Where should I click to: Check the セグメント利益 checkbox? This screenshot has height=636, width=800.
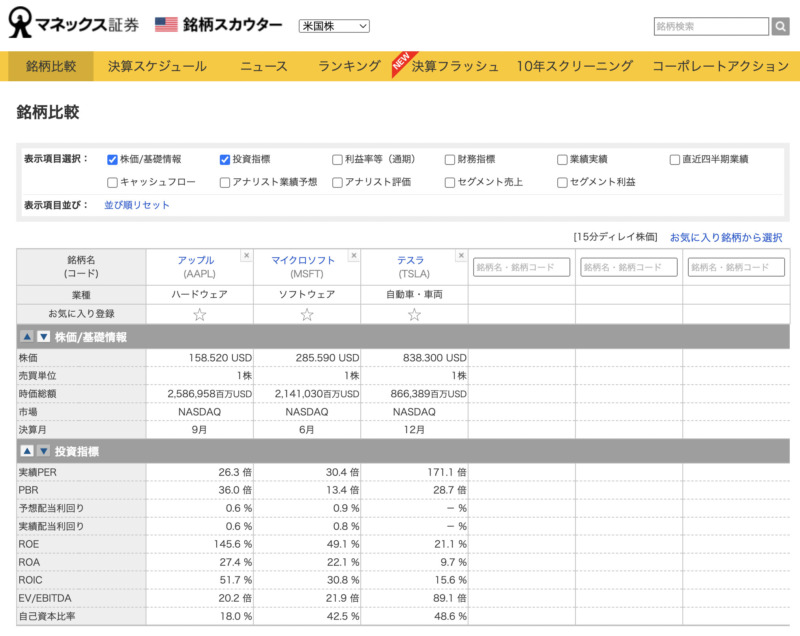562,183
